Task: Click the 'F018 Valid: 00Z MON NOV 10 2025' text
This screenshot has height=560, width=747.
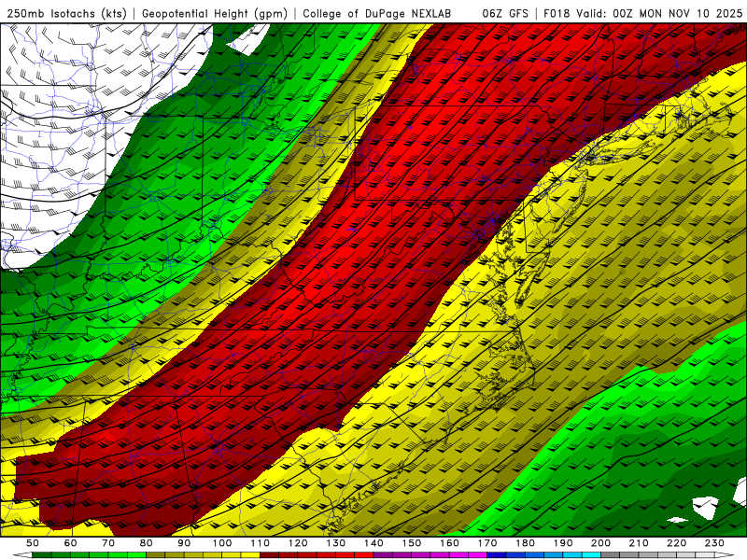Action: [x=642, y=14]
